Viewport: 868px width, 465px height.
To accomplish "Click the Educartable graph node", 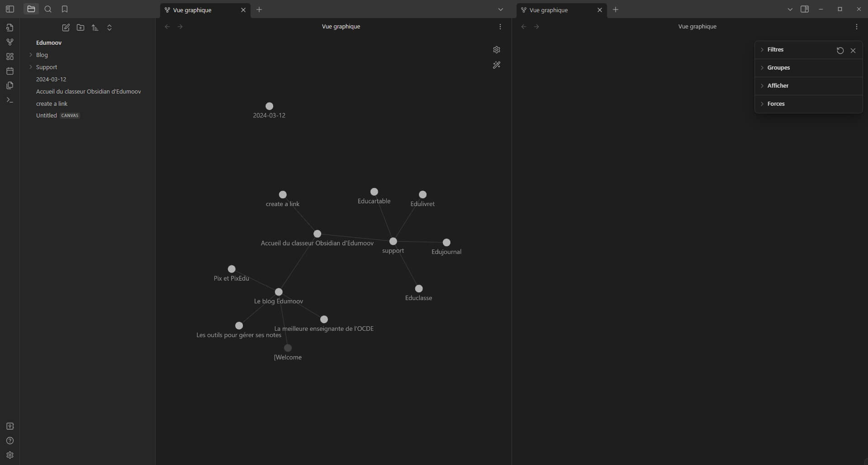I will tap(374, 192).
